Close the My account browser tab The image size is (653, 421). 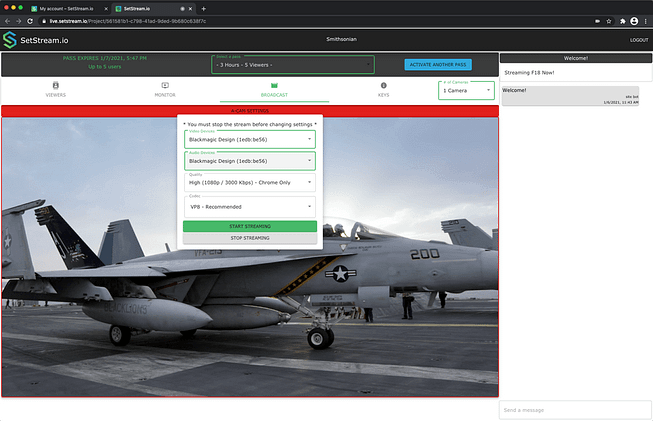pyautogui.click(x=106, y=9)
